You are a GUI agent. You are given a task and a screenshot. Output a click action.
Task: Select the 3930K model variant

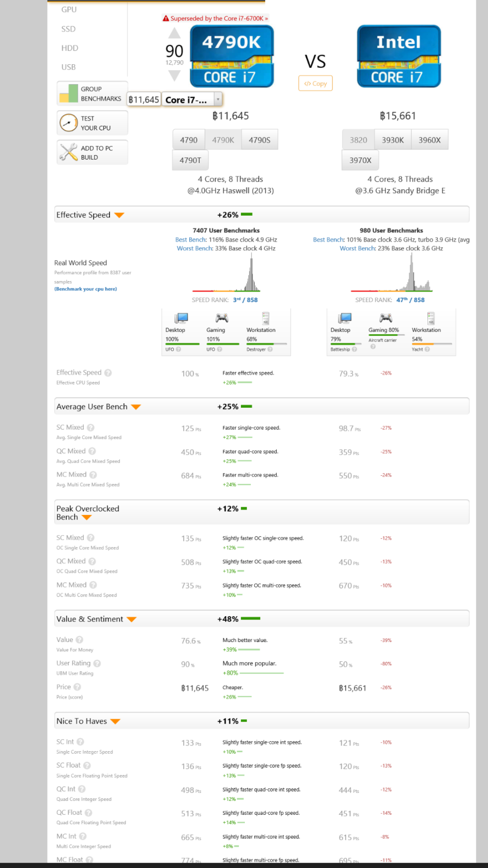coord(393,140)
